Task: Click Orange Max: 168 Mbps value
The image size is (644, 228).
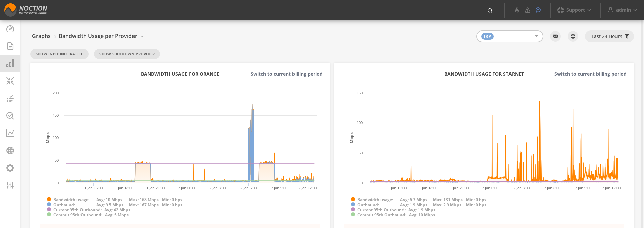Action: click(144, 200)
